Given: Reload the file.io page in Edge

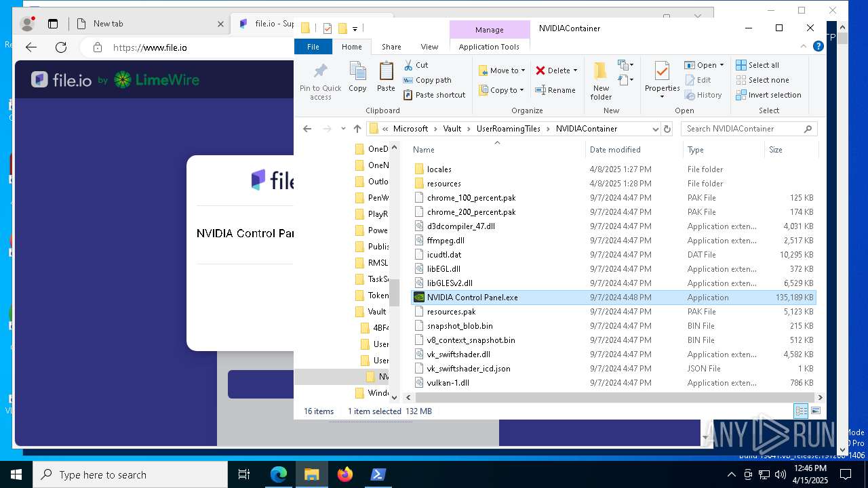Looking at the screenshot, I should (61, 47).
